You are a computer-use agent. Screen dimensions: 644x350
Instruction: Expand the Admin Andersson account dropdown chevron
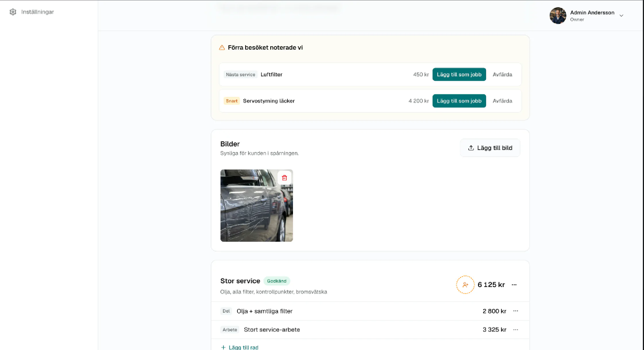point(621,16)
